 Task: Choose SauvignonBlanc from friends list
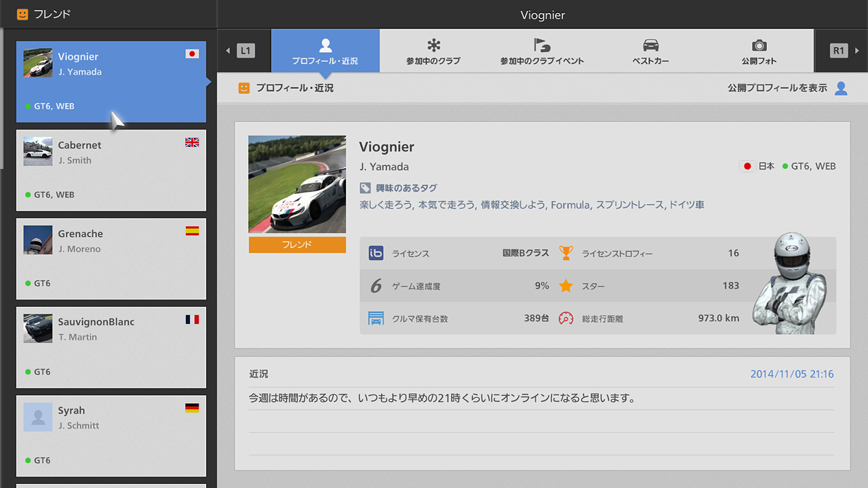pos(111,347)
